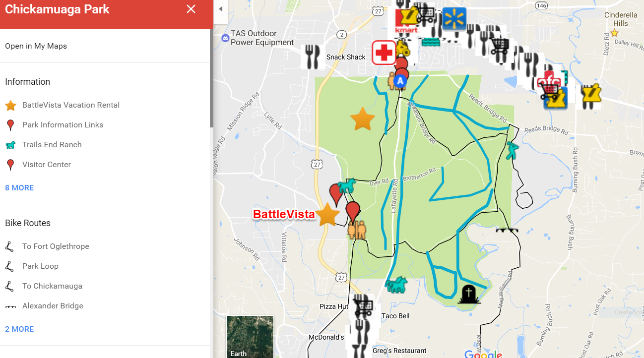Click the Cinderella Hills yellow star
The image size is (644, 358).
tap(614, 33)
